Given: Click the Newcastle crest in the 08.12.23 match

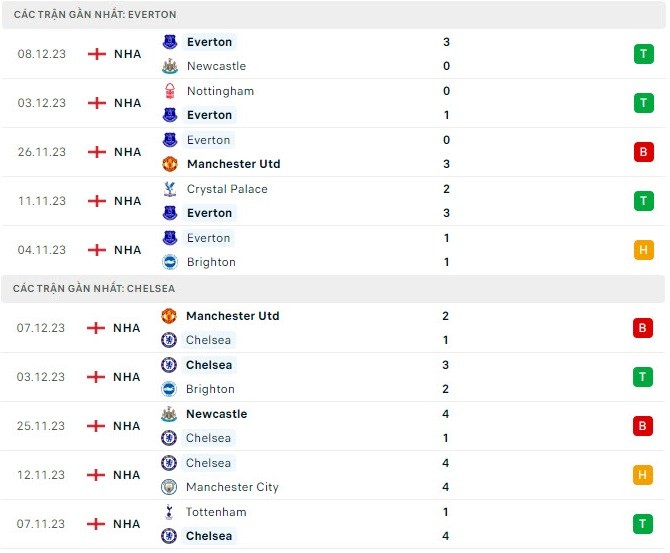Looking at the screenshot, I should point(170,66).
